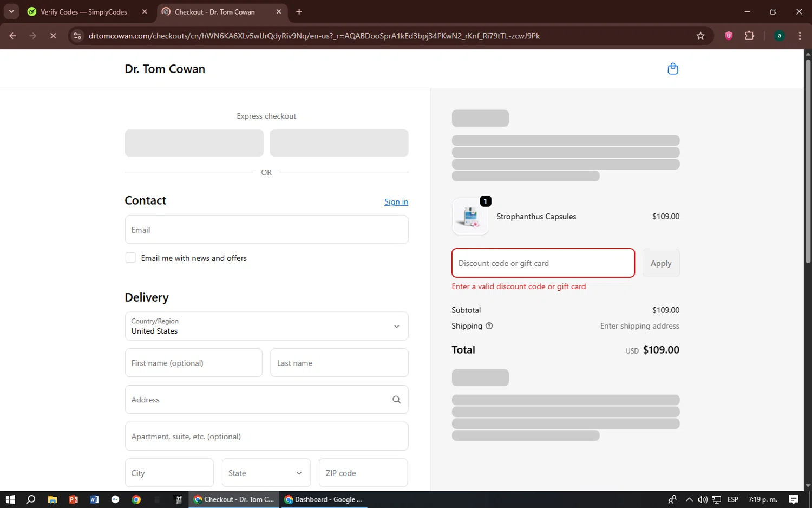Viewport: 812px width, 508px height.
Task: Open the shopping bag cart icon
Action: tap(672, 69)
